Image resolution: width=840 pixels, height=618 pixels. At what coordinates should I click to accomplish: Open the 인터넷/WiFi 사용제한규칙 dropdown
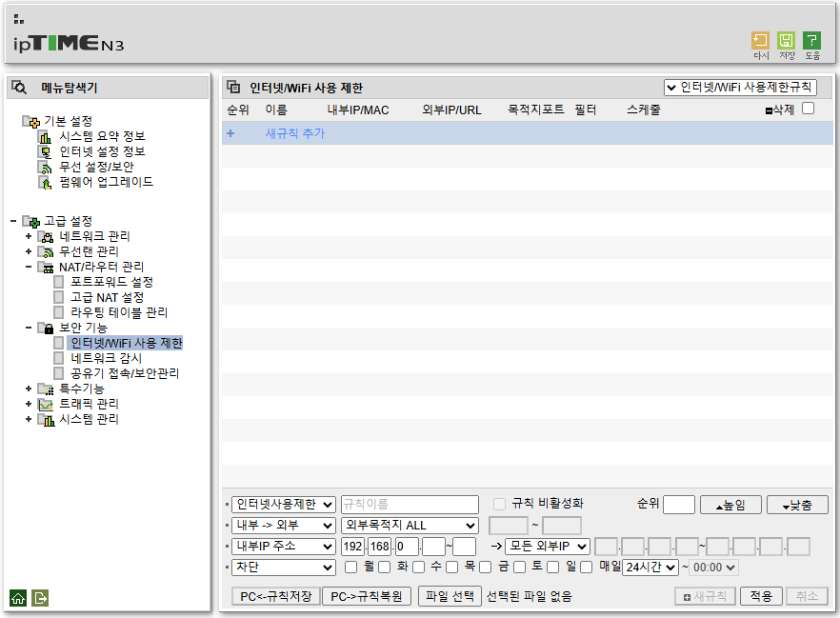click(740, 88)
